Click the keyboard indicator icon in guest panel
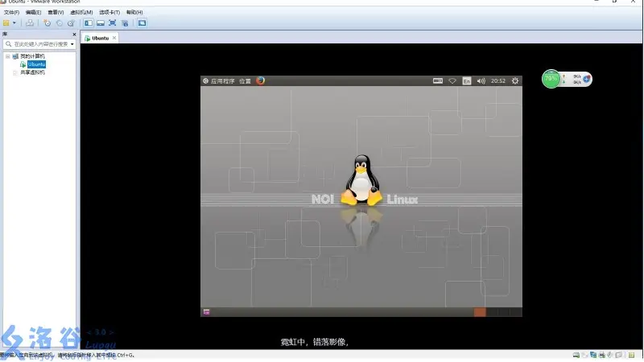Screen dimensions: 644x362 [x=438, y=80]
